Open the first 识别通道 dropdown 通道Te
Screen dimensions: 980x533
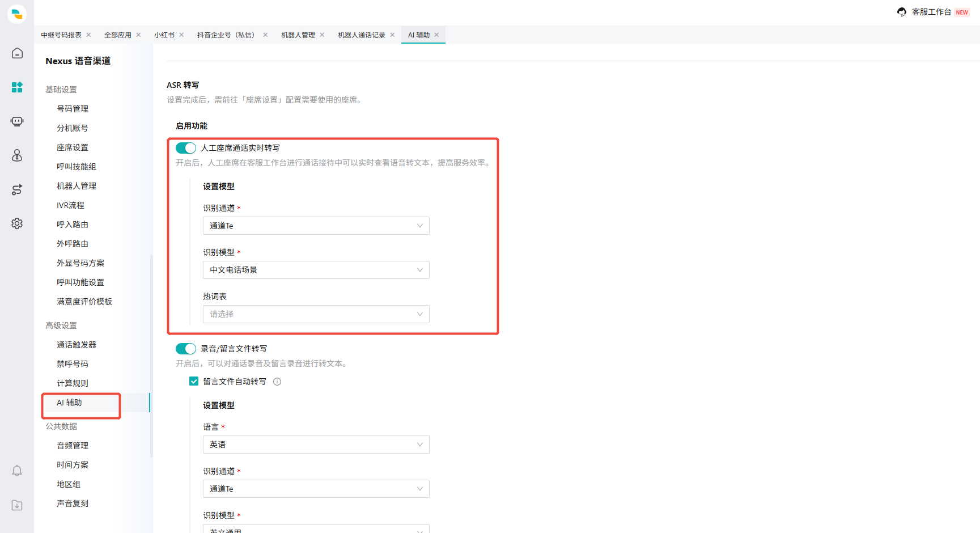click(316, 226)
